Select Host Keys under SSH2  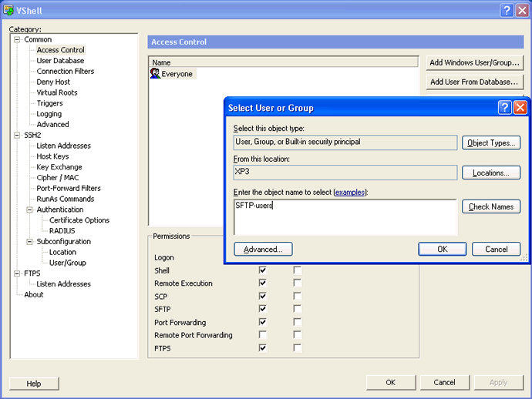[52, 156]
